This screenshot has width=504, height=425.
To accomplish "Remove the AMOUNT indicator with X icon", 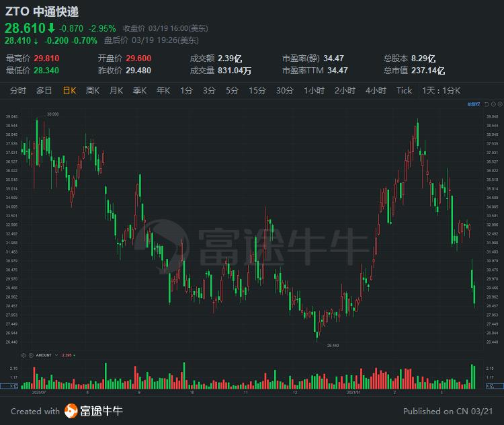I will [x=31, y=355].
